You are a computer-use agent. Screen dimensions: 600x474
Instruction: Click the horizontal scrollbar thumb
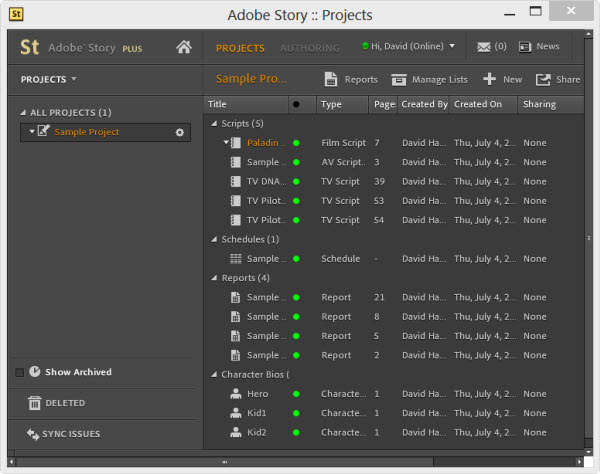pyautogui.click(x=225, y=462)
